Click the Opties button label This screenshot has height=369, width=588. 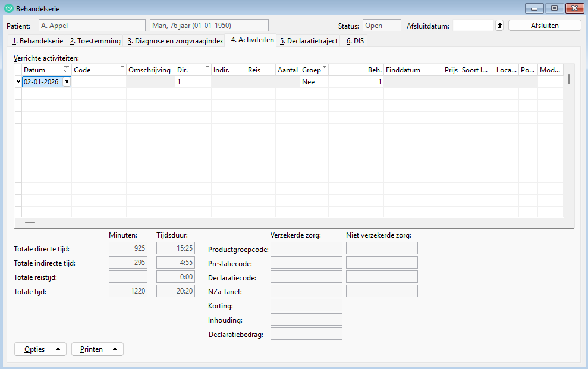click(x=34, y=349)
